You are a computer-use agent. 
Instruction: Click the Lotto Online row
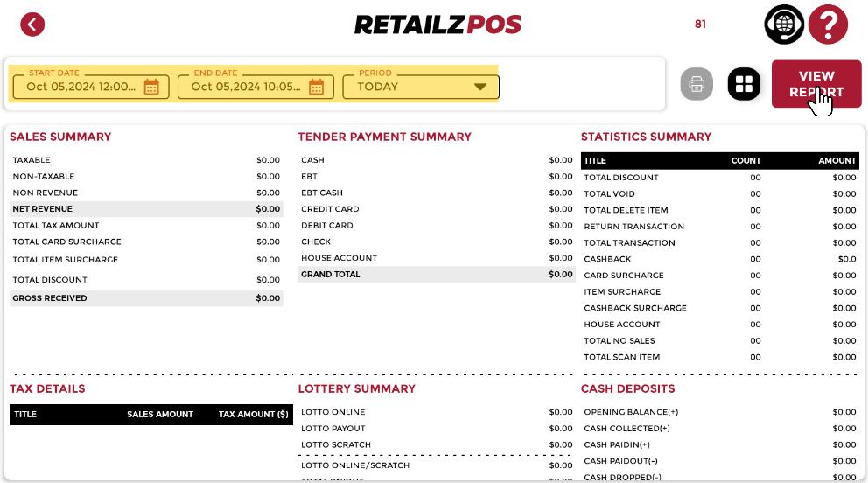coord(437,412)
